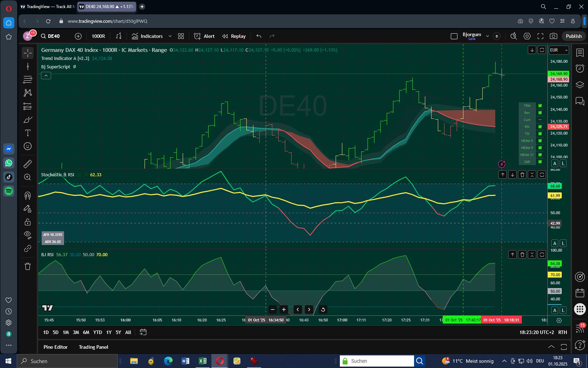Open the Alert creation dialog
Image resolution: width=588 pixels, height=368 pixels.
tap(204, 36)
